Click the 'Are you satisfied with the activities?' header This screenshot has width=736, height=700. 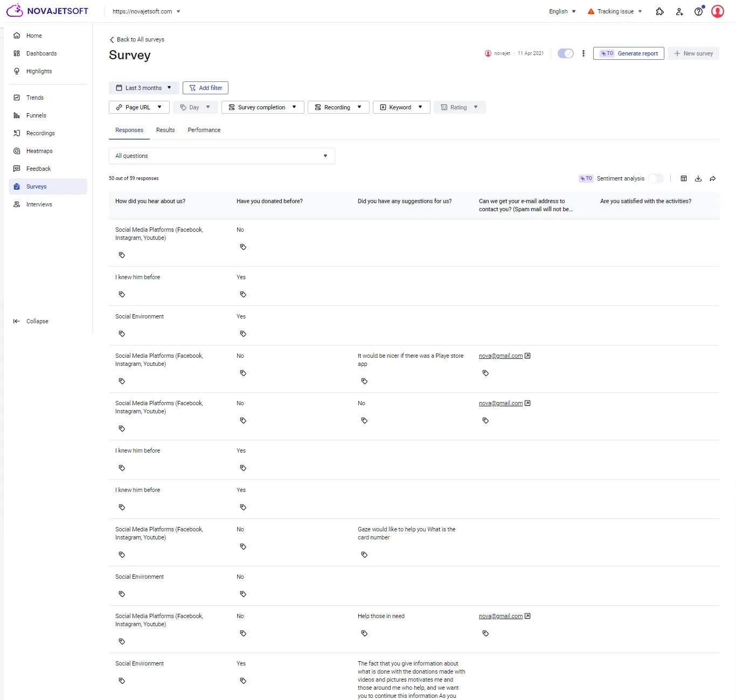pos(645,201)
